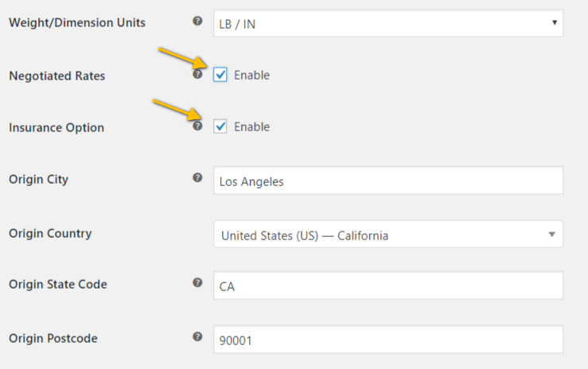
Task: Focus the Origin City field containing Los Angeles
Action: [388, 181]
